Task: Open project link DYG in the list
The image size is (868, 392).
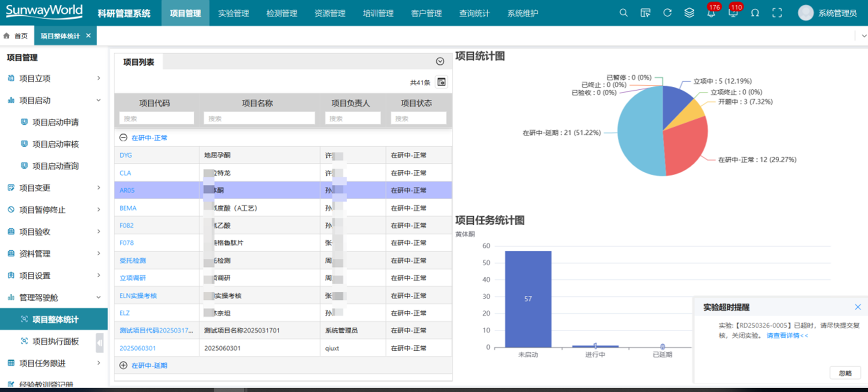Action: [126, 155]
